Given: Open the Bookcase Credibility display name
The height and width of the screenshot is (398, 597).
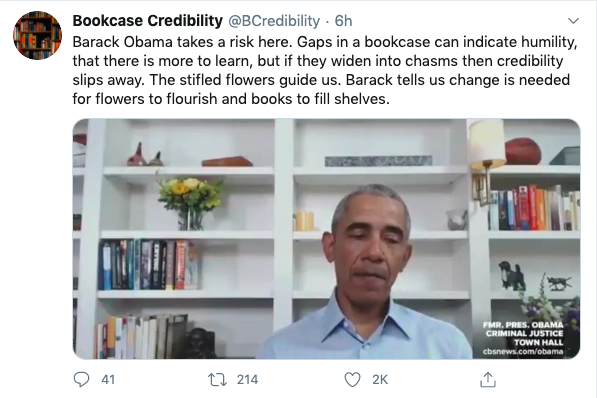Looking at the screenshot, I should (x=148, y=21).
